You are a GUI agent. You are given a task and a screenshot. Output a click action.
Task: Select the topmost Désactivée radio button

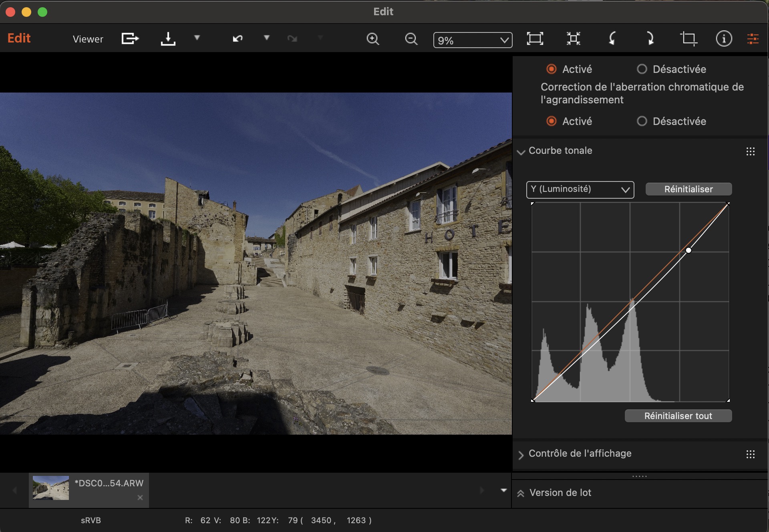coord(642,69)
